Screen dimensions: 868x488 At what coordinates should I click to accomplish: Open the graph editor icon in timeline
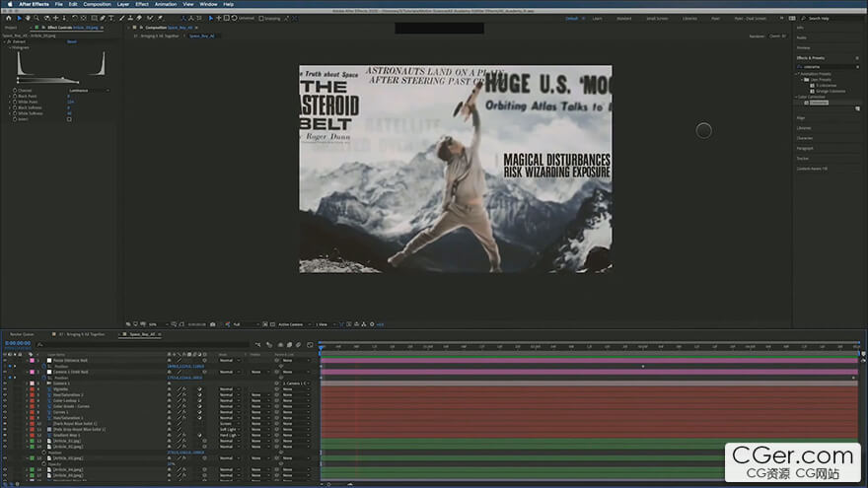[310, 345]
